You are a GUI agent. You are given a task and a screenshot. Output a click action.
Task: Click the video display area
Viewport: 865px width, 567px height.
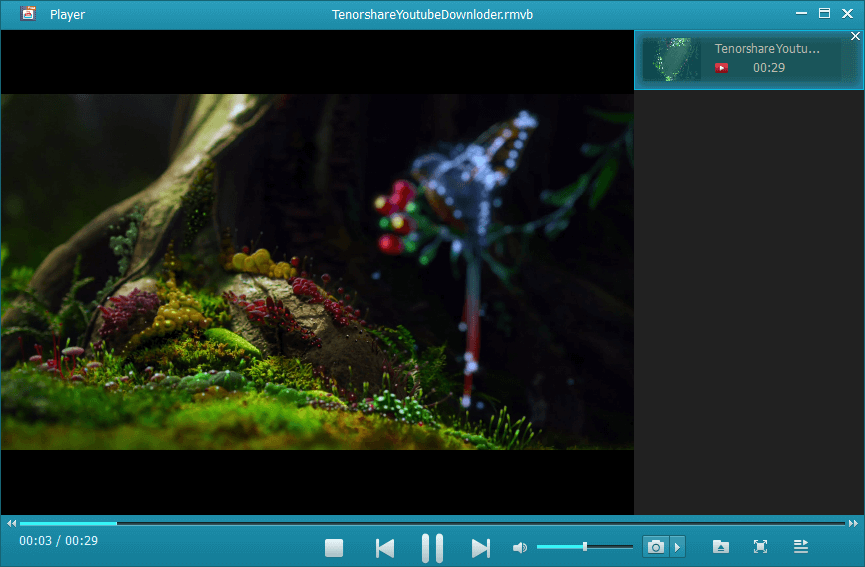click(x=317, y=272)
